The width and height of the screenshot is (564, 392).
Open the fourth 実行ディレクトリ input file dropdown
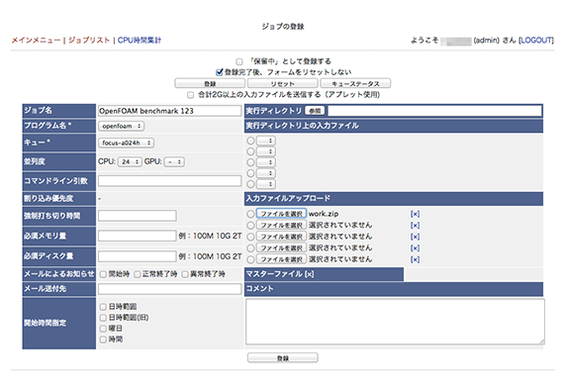click(266, 173)
